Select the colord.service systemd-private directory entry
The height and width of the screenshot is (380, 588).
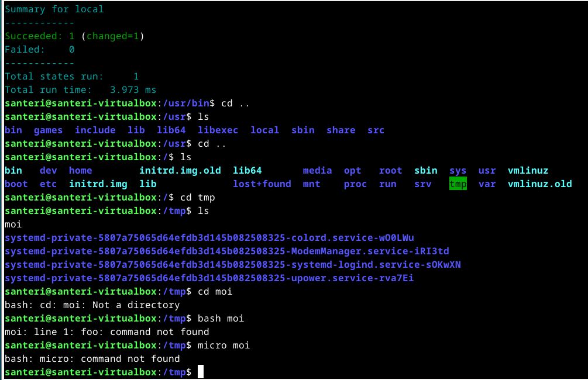coord(209,237)
